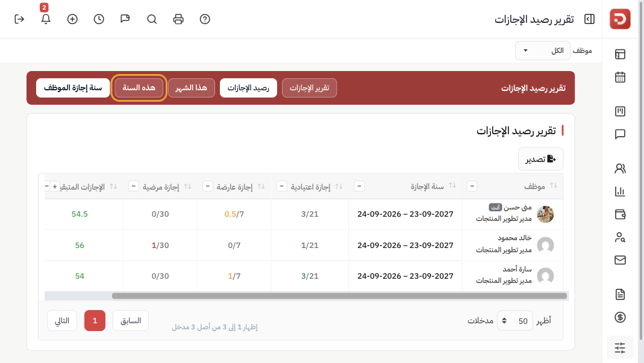Open the الكل employee filter dropdown

[543, 51]
